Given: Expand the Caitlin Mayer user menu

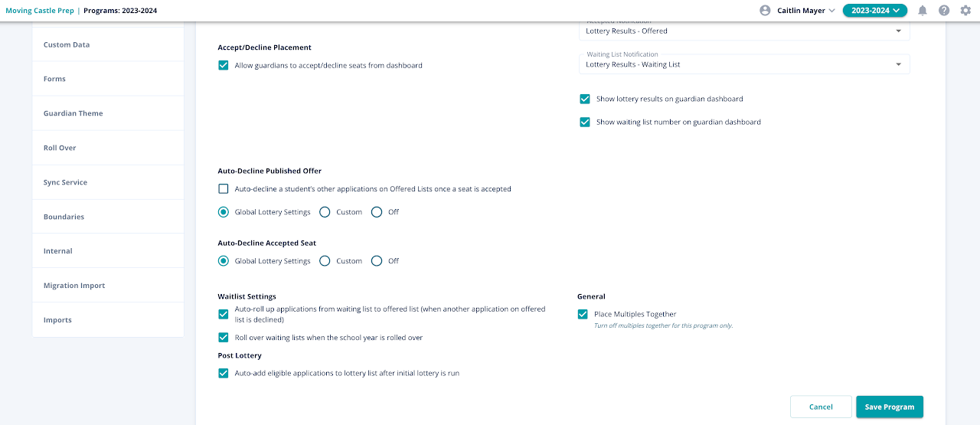Looking at the screenshot, I should click(806, 11).
